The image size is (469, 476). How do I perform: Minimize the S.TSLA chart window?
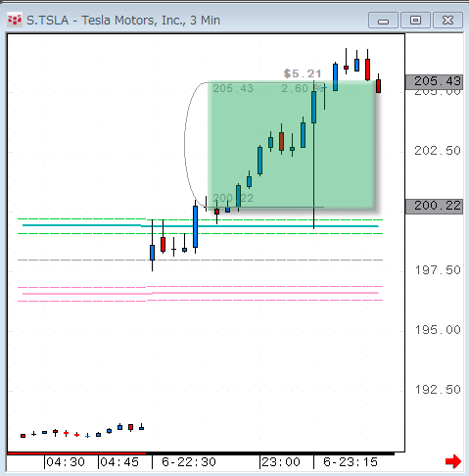(x=383, y=21)
